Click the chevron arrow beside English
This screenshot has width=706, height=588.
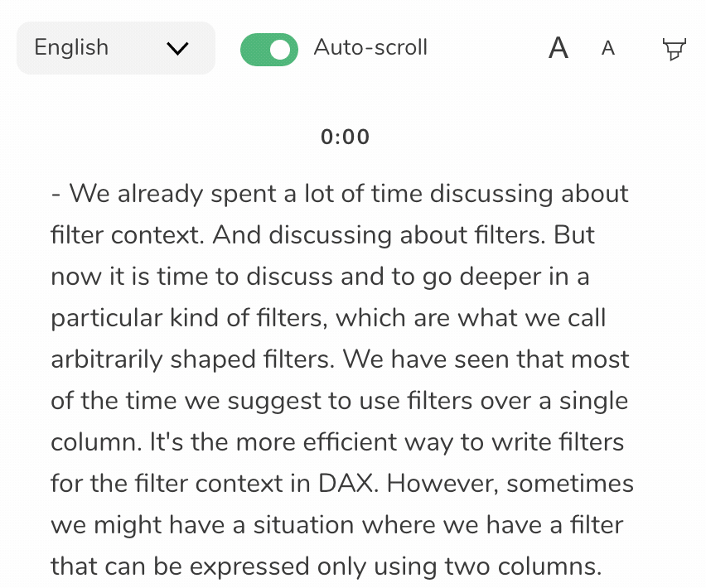[177, 48]
